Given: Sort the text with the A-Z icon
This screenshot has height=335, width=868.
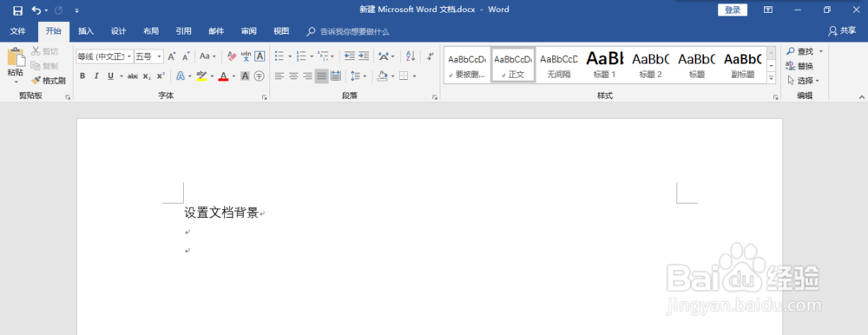Looking at the screenshot, I should tap(411, 56).
